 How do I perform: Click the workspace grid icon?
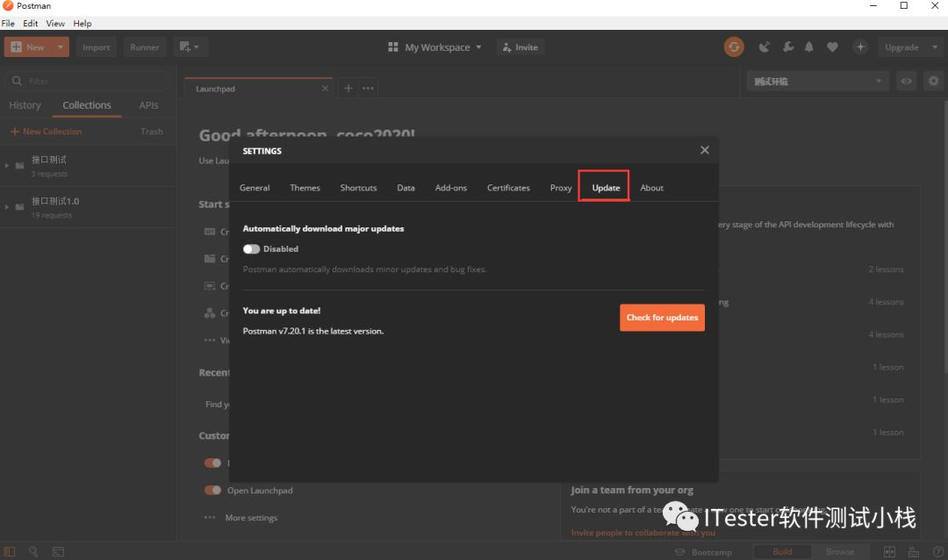pyautogui.click(x=393, y=47)
